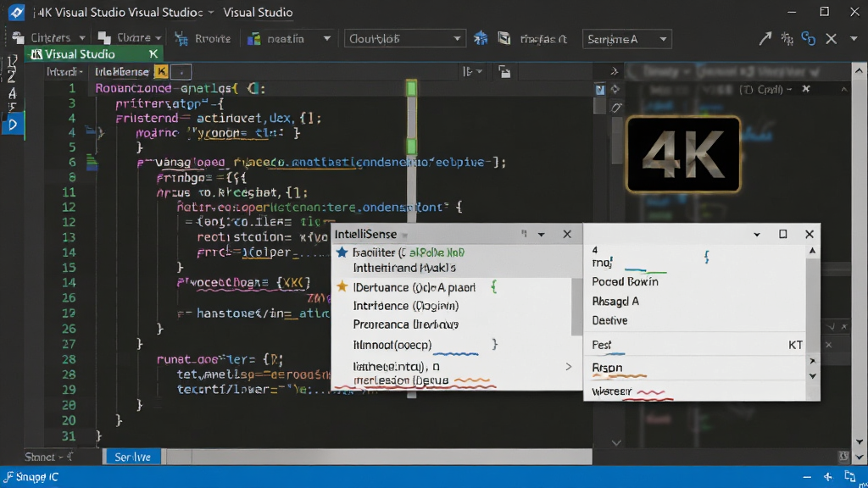Toggle the small dotted box after K badge
The width and height of the screenshot is (868, 488).
[181, 71]
